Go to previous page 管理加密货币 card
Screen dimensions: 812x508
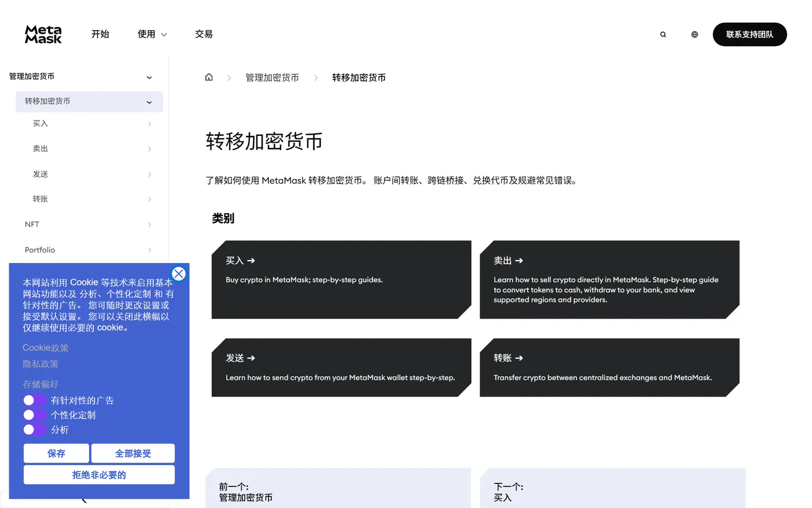pos(338,488)
